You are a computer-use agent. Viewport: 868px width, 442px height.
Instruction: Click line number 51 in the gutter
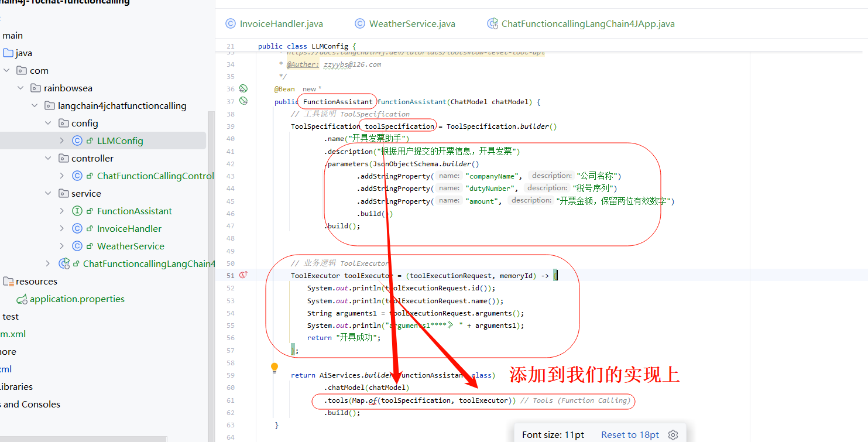click(230, 275)
